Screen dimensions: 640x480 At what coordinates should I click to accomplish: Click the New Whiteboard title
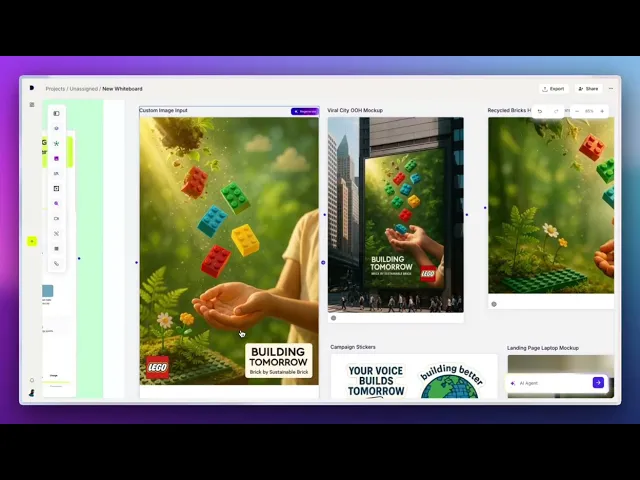pos(122,89)
